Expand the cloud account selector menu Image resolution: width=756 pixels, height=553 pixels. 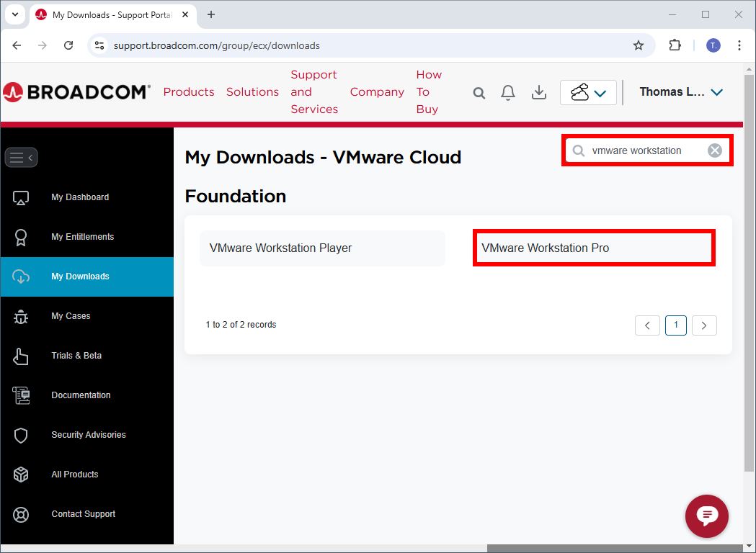587,92
